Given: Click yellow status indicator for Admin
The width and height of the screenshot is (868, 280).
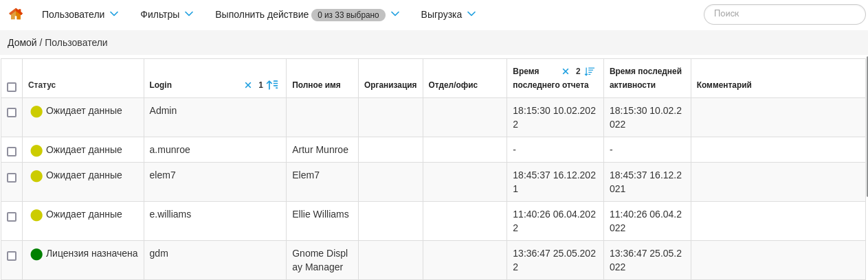Looking at the screenshot, I should tap(36, 111).
